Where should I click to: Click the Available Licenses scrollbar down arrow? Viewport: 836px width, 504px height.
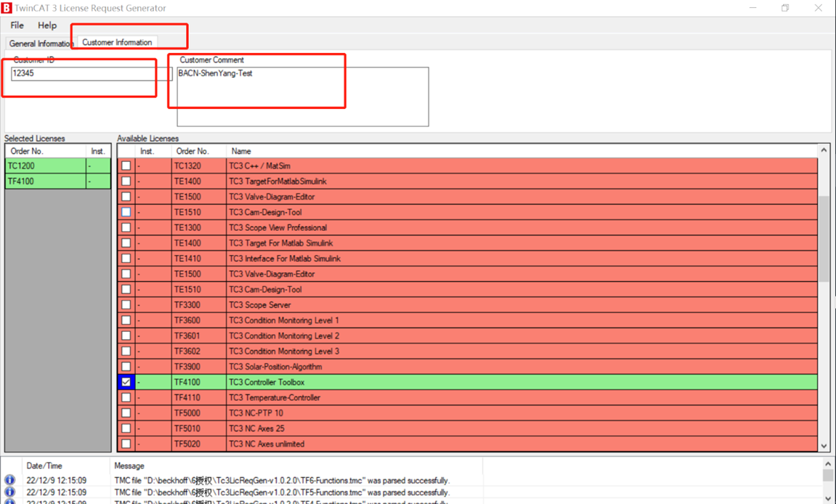(x=824, y=446)
